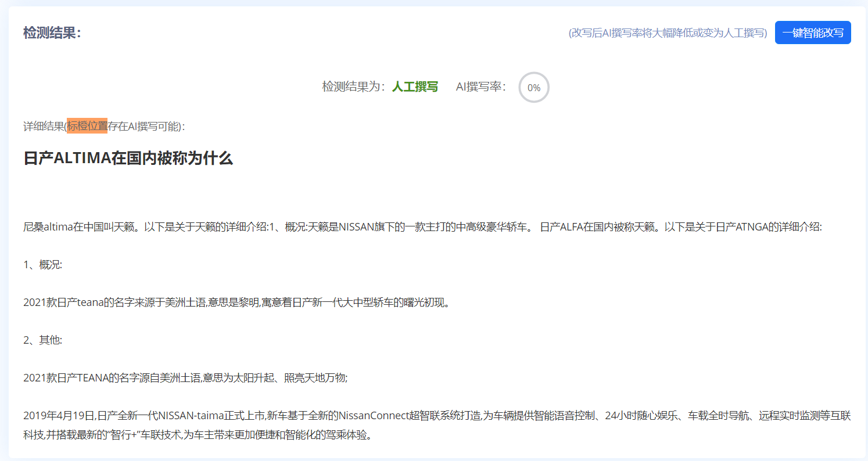The image size is (868, 461).
Task: Click the line ending 照亮天地万物
Action: (185, 378)
